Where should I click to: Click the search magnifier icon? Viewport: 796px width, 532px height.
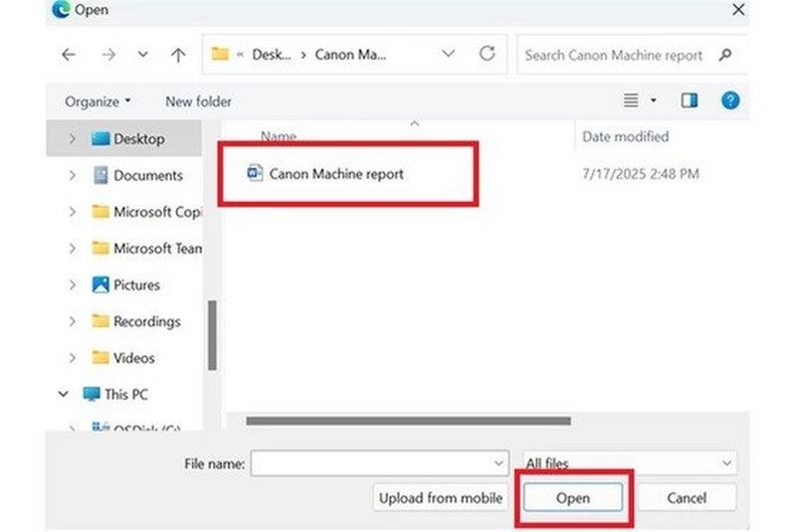click(725, 55)
